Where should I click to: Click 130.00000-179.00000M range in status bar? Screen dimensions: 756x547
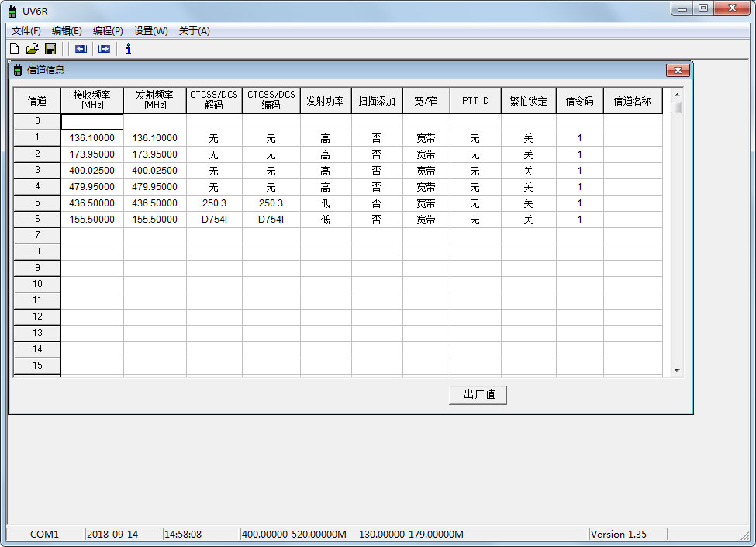coord(411,535)
